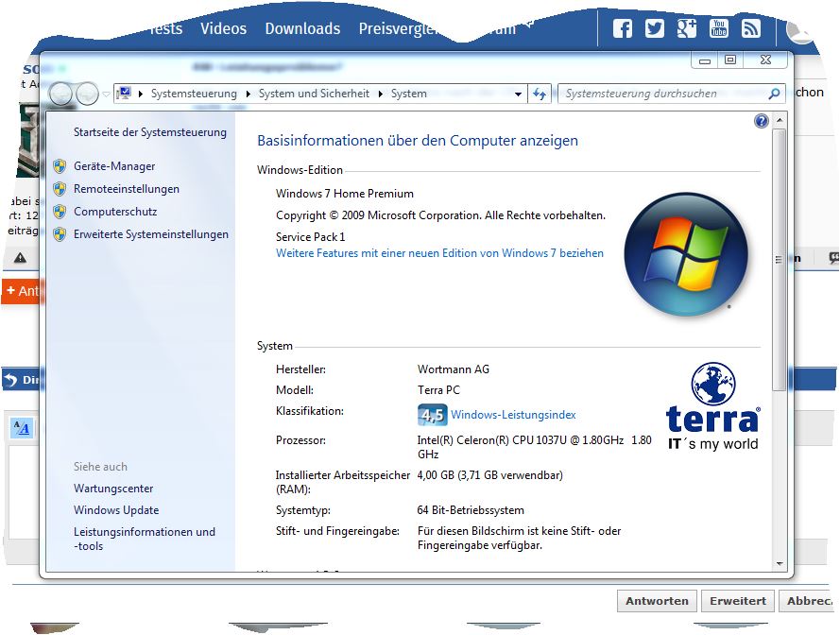Open the Videos tab on the website
Image resolution: width=840 pixels, height=635 pixels.
click(223, 28)
